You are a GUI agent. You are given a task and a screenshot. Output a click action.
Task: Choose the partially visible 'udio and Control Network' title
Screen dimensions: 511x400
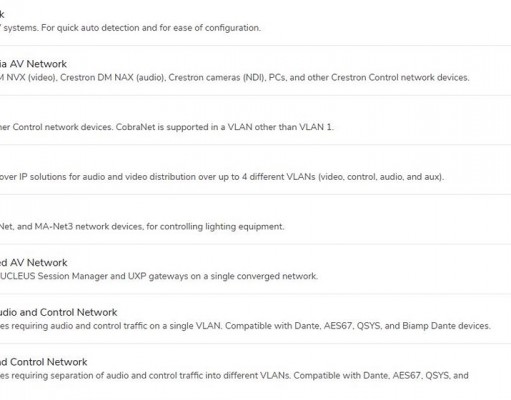[59, 312]
